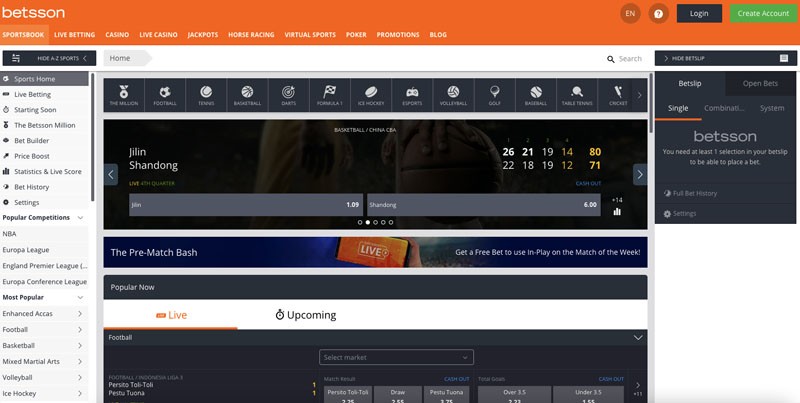Switch to Open Bets tab
The width and height of the screenshot is (800, 403).
pos(760,84)
